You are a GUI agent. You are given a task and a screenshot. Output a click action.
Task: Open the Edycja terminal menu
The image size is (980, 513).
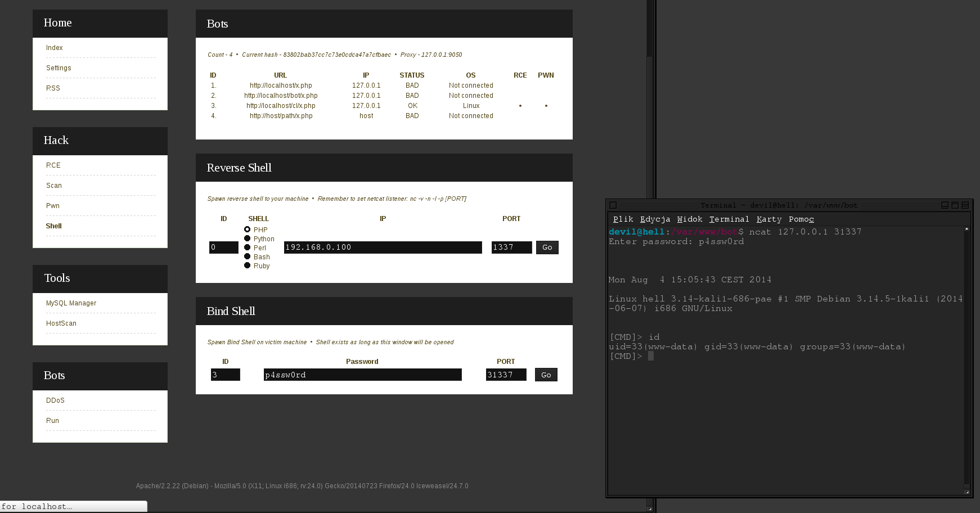pyautogui.click(x=655, y=219)
